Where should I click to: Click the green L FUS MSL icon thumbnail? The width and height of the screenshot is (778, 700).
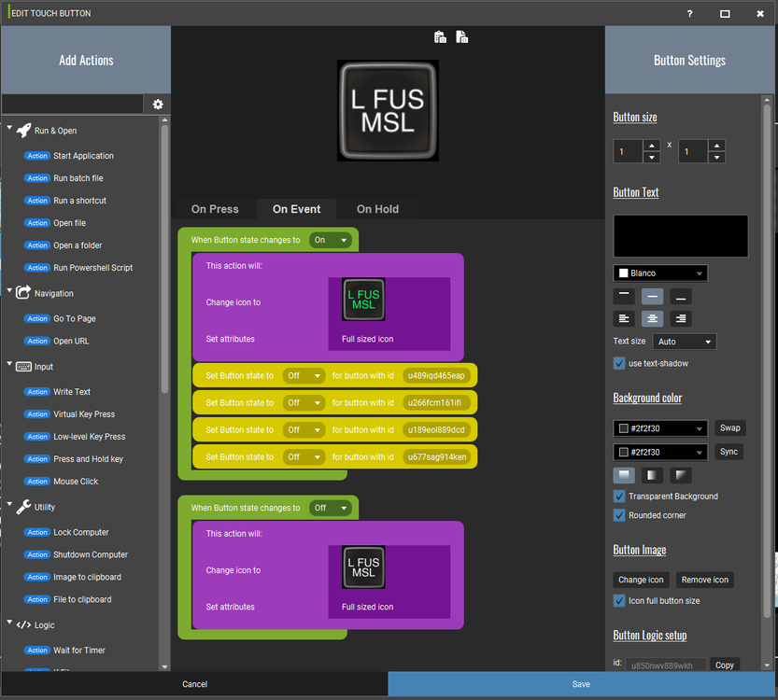pos(363,300)
